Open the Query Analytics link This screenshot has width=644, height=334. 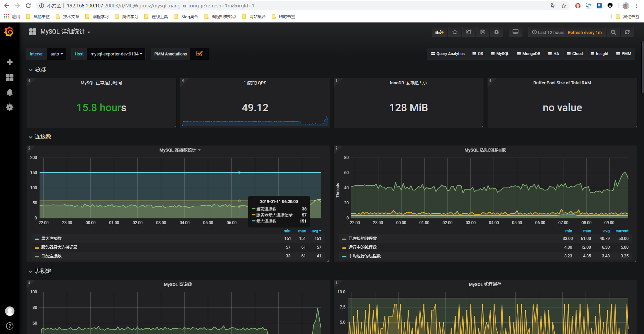(x=448, y=54)
